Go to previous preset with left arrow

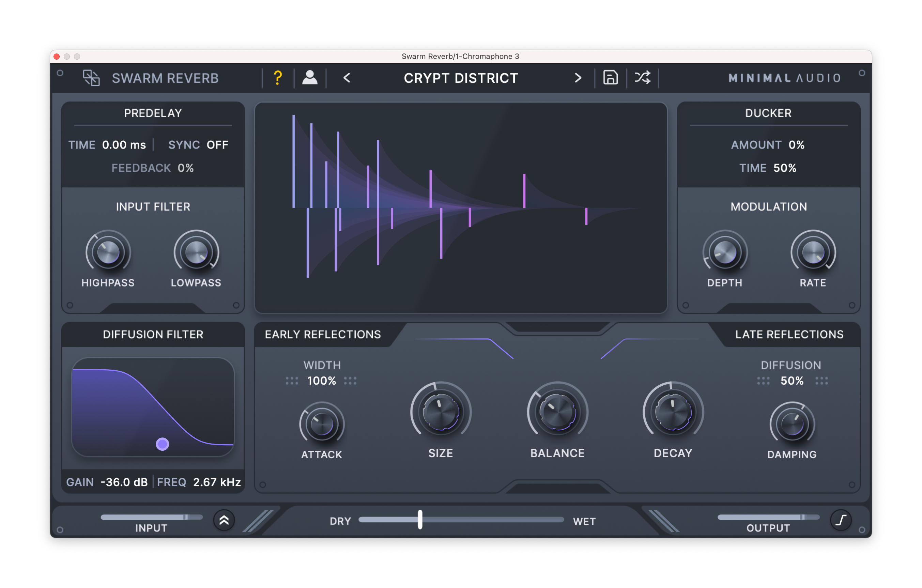tap(347, 78)
